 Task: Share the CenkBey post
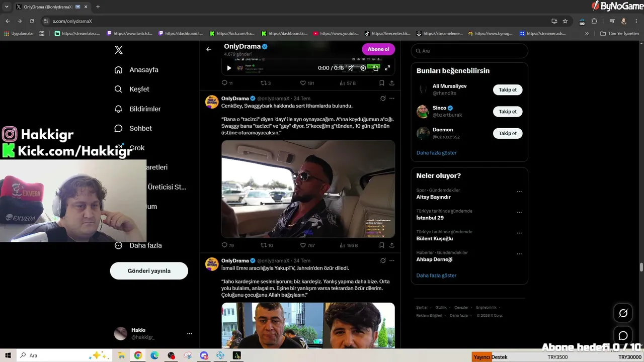tap(392, 245)
